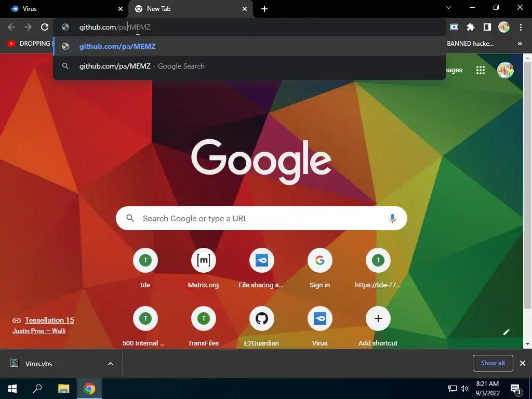Open a new tab
This screenshot has height=399, width=532.
[x=264, y=9]
